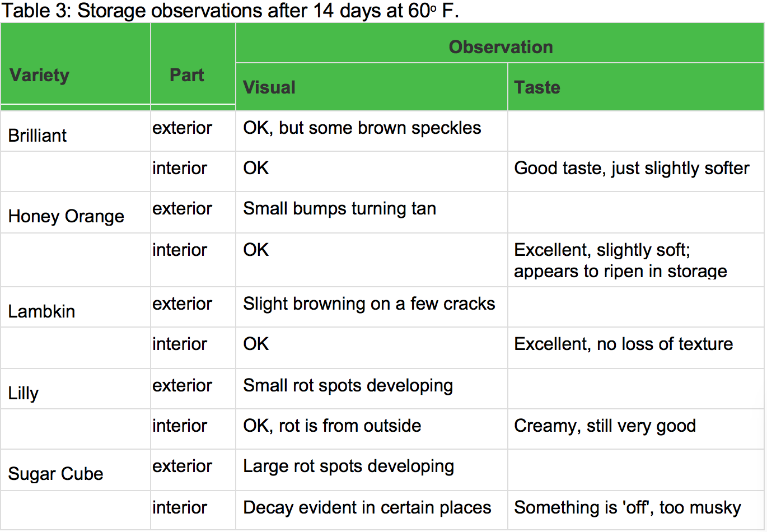Click the Variety column header
This screenshot has height=532, width=767.
[x=40, y=75]
